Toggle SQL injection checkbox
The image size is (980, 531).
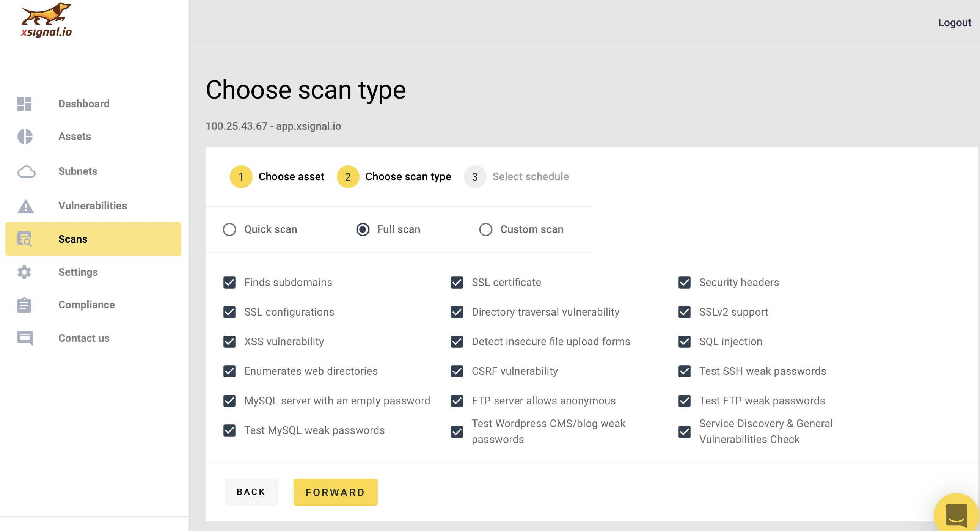click(685, 342)
